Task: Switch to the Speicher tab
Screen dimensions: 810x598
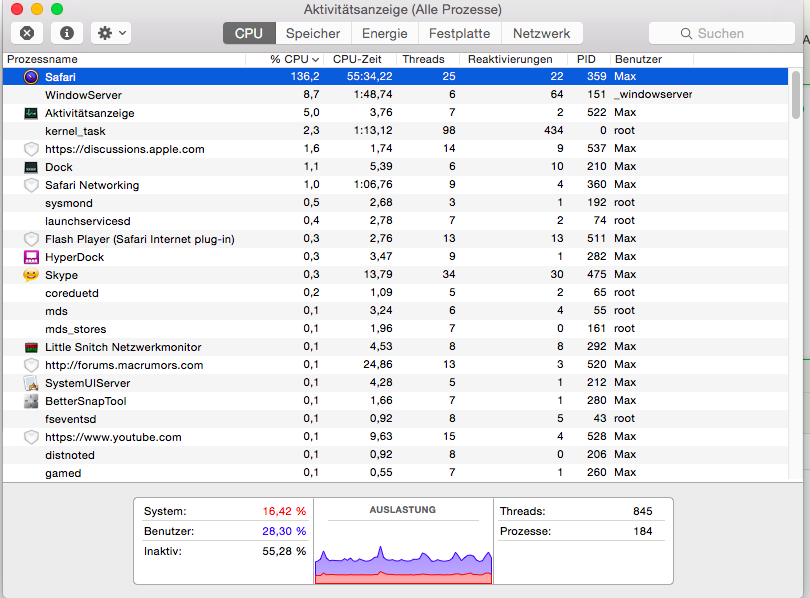Action: click(313, 34)
